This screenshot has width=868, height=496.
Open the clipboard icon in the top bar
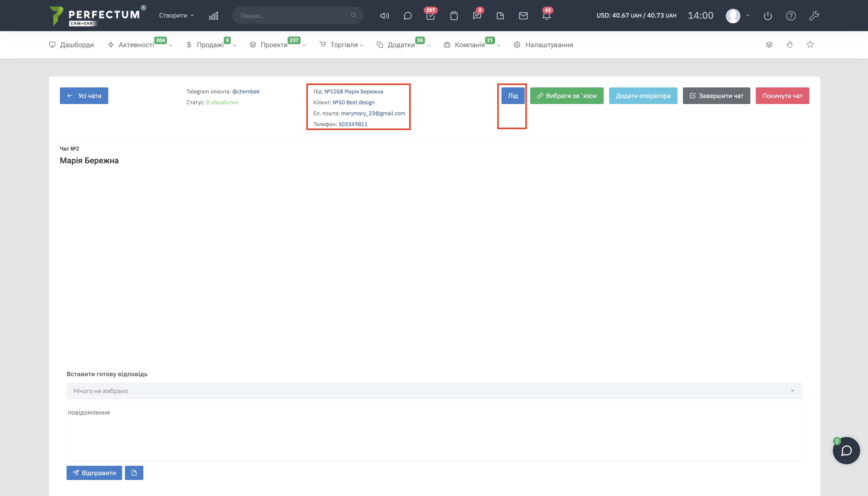454,16
